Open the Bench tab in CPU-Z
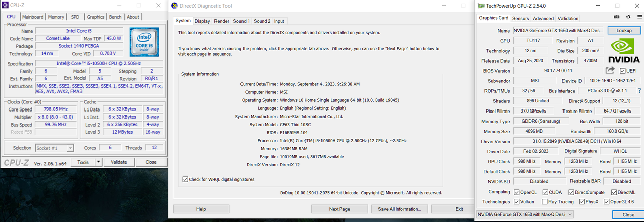This screenshot has width=644, height=222. pos(115,17)
